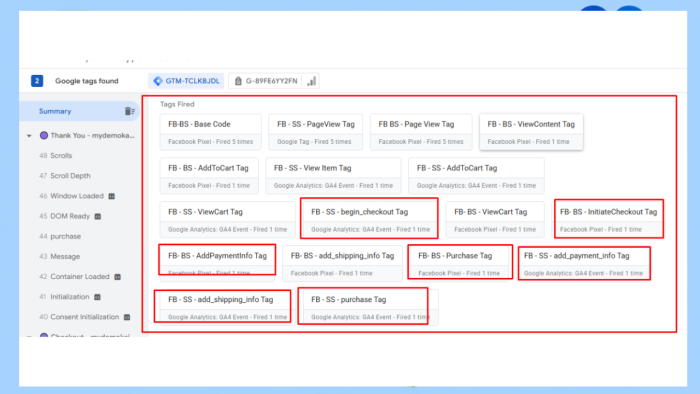This screenshot has width=700, height=394.
Task: Switch to the GTM-TCLKBJDL container tab
Action: point(186,81)
